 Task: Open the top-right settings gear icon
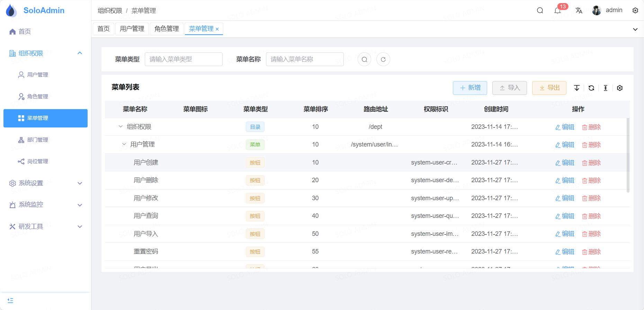(x=635, y=10)
